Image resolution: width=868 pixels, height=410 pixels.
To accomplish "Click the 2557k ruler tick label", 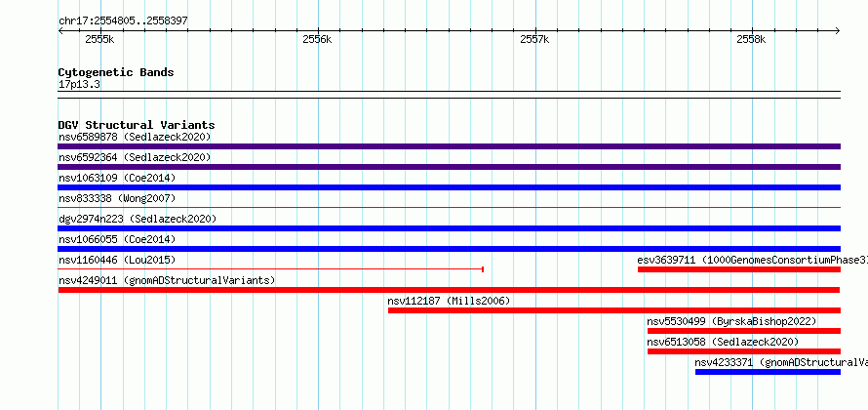I will click(534, 39).
